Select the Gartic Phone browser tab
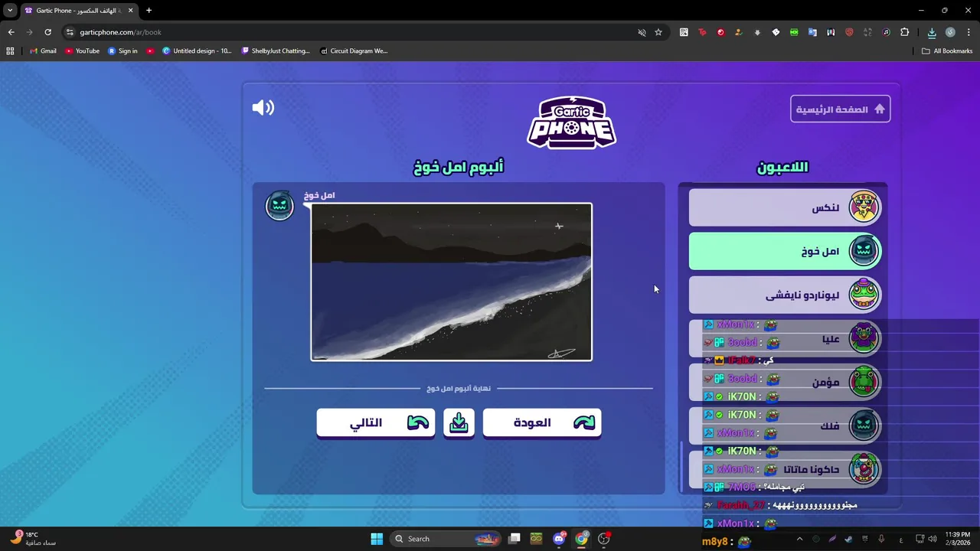 [x=80, y=11]
